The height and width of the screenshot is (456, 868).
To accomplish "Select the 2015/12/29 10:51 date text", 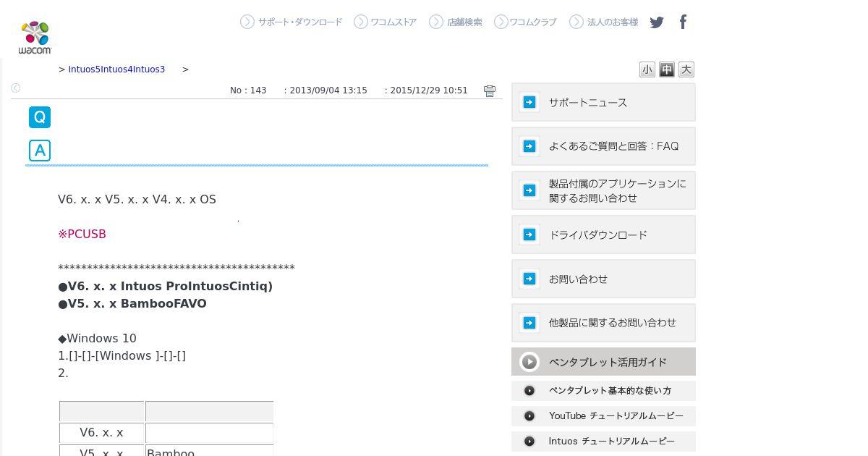I will click(429, 90).
